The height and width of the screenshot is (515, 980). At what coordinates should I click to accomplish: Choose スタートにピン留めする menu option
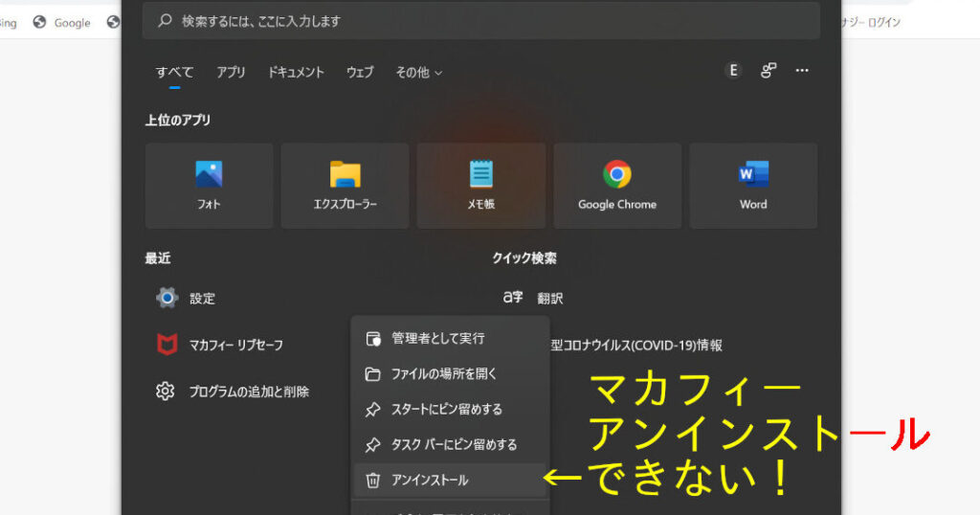point(447,409)
